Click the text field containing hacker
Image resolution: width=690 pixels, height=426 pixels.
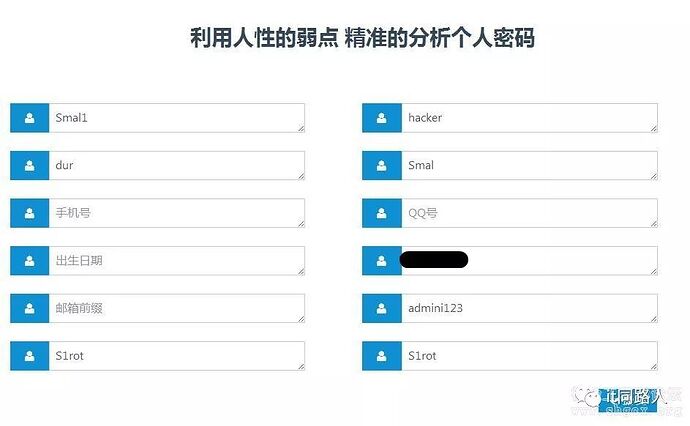point(528,118)
